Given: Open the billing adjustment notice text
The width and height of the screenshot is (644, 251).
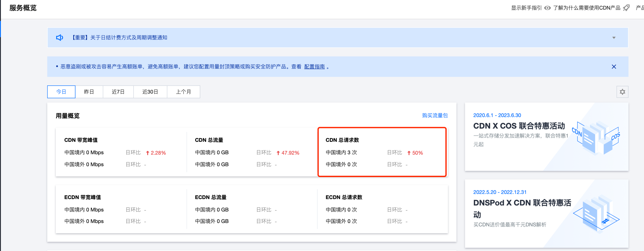Looking at the screenshot, I should click(119, 38).
